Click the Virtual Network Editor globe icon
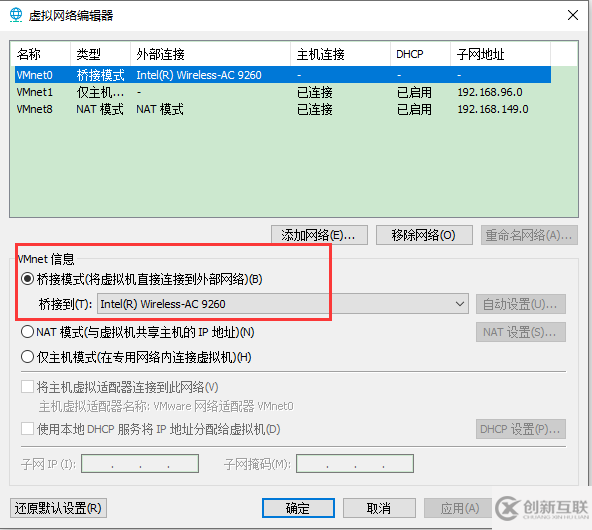This screenshot has width=592, height=530. click(16, 15)
